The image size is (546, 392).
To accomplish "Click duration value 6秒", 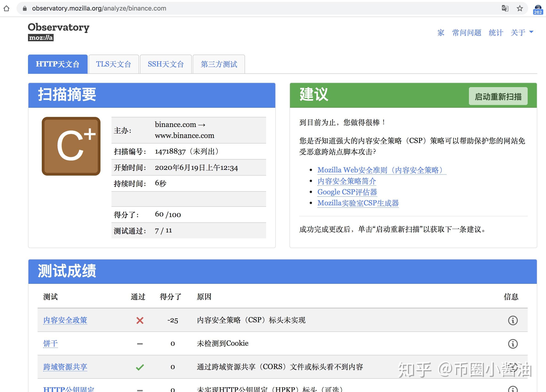I will 161,183.
